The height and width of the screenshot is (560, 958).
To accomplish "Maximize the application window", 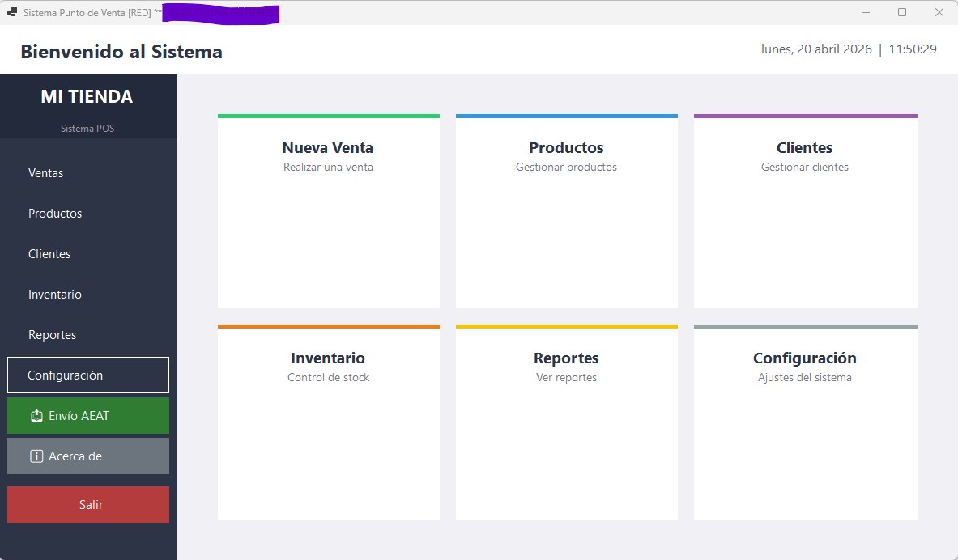I will [x=902, y=12].
